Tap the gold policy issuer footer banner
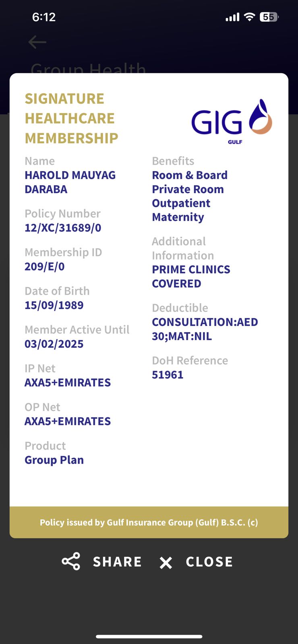This screenshot has height=644, width=298. (x=149, y=522)
